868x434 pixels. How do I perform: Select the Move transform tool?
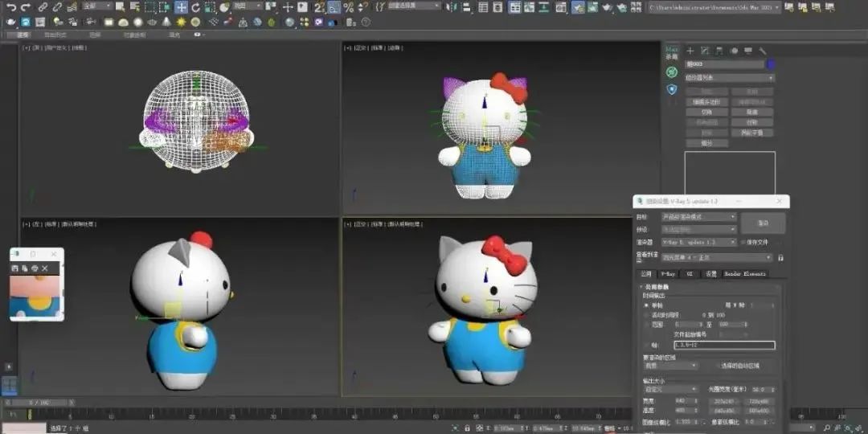[182, 7]
